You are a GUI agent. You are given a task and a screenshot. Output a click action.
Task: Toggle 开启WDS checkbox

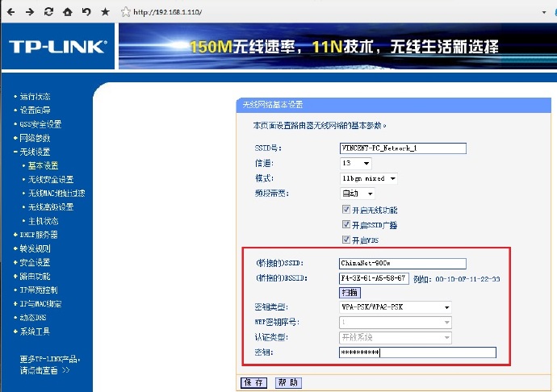click(346, 240)
